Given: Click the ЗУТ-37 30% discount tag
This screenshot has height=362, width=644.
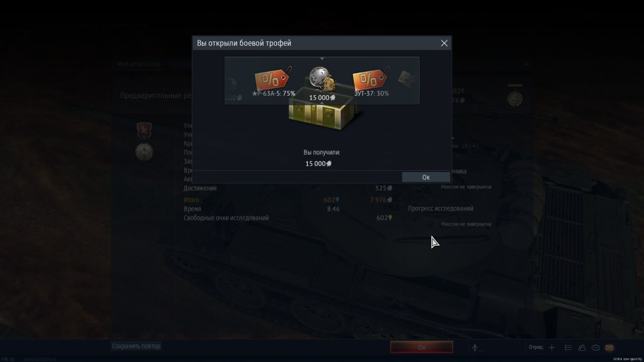Looking at the screenshot, I should 371,79.
